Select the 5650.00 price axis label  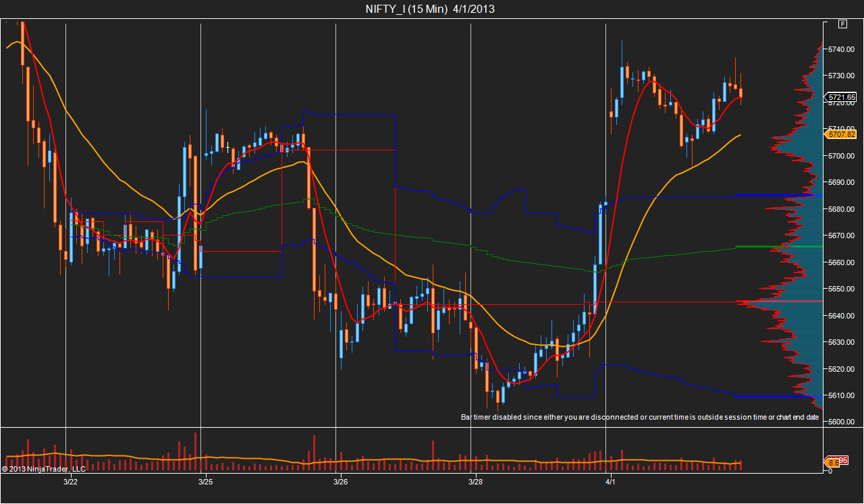pos(842,289)
